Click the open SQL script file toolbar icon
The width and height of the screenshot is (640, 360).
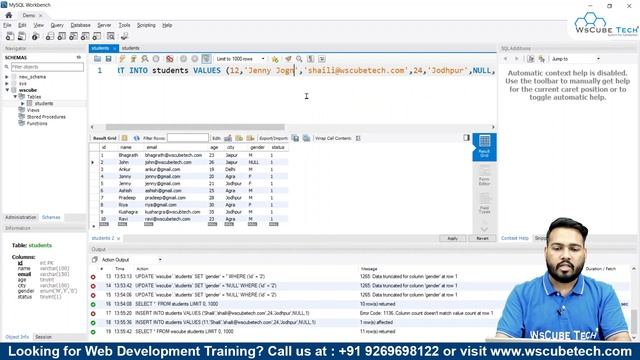(22, 36)
